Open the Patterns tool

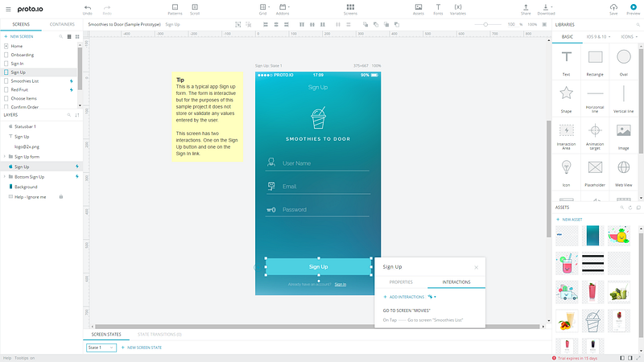[175, 10]
